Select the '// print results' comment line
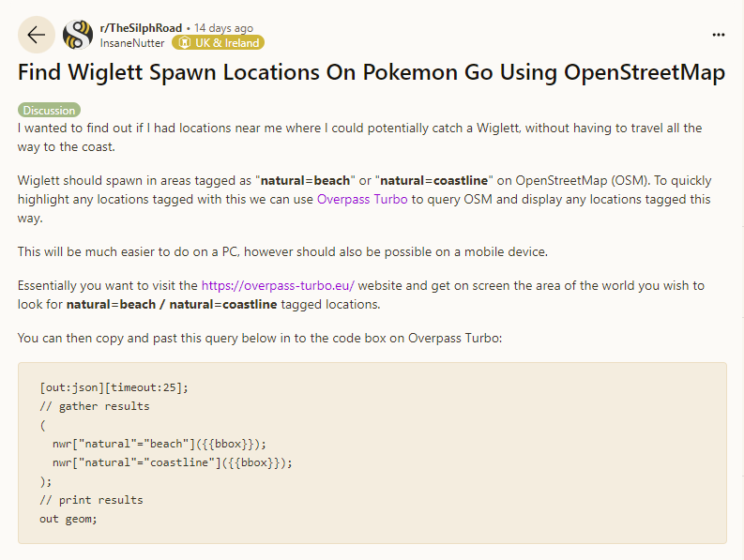This screenshot has height=560, width=744. point(91,500)
